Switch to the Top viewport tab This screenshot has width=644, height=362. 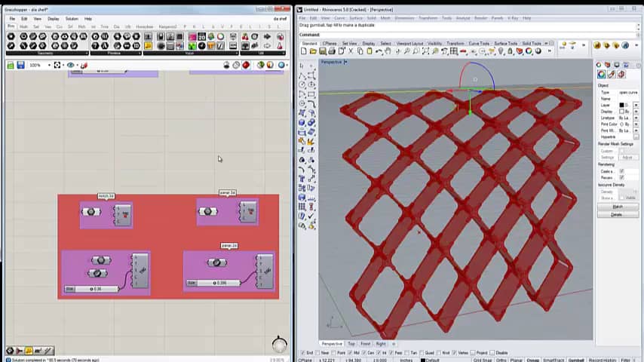[351, 344]
